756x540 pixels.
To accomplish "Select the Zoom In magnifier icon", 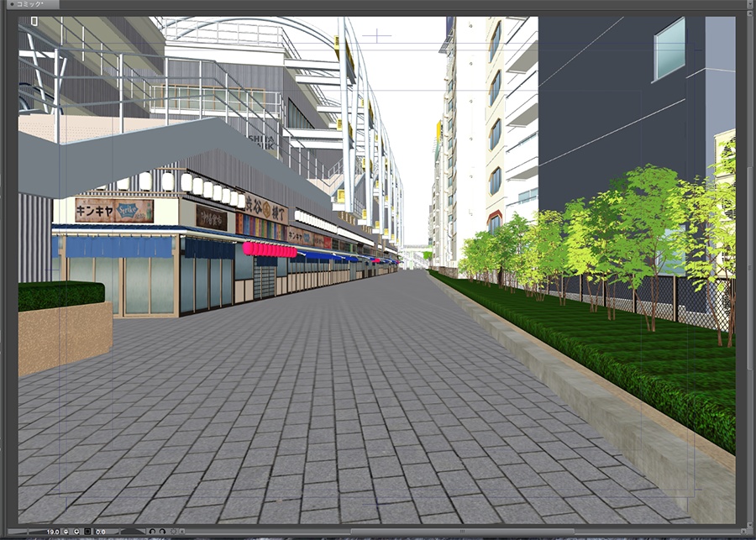I will 76,531.
